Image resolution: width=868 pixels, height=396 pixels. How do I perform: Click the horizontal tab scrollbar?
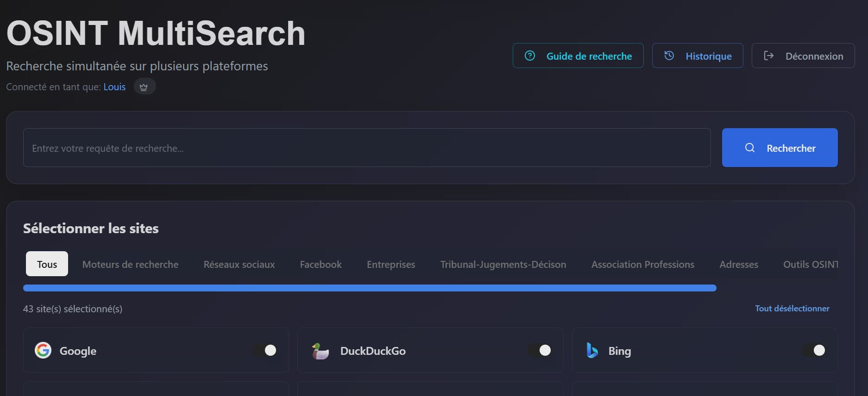point(370,288)
